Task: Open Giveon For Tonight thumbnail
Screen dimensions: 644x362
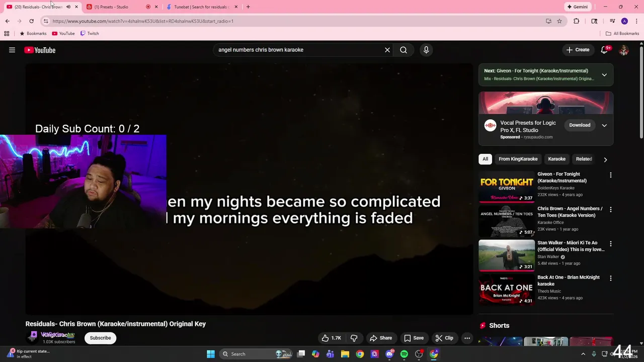Action: (x=507, y=187)
